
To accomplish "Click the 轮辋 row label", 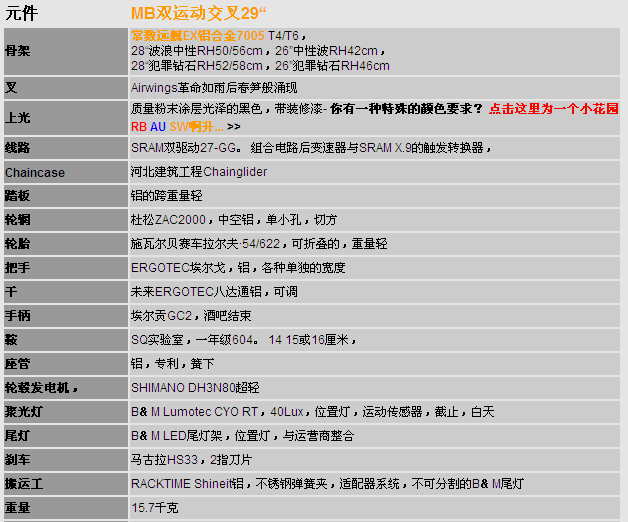I will [x=17, y=220].
